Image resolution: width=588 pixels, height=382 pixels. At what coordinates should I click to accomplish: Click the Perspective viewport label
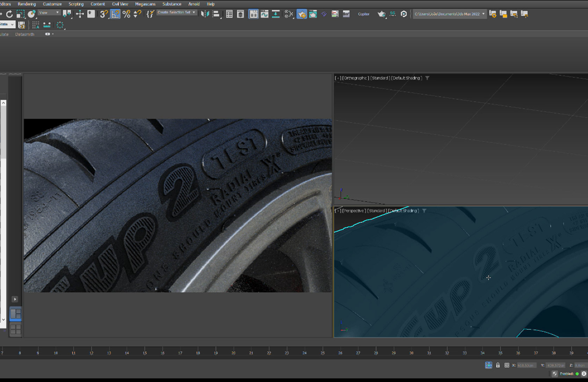pos(354,211)
